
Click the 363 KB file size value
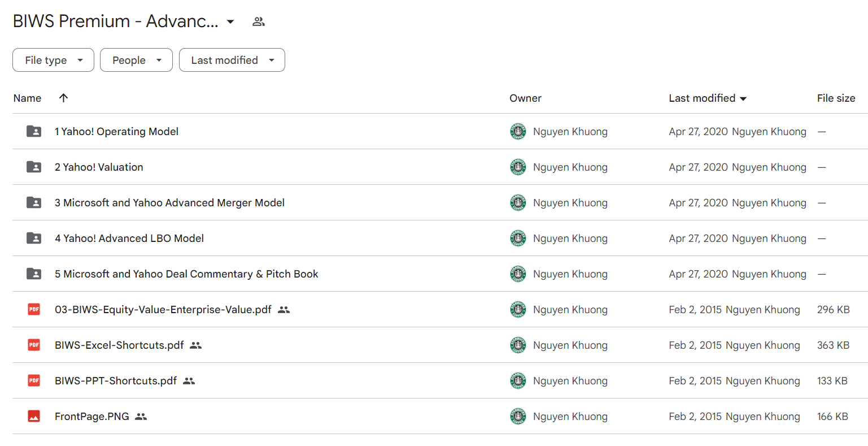coord(834,345)
